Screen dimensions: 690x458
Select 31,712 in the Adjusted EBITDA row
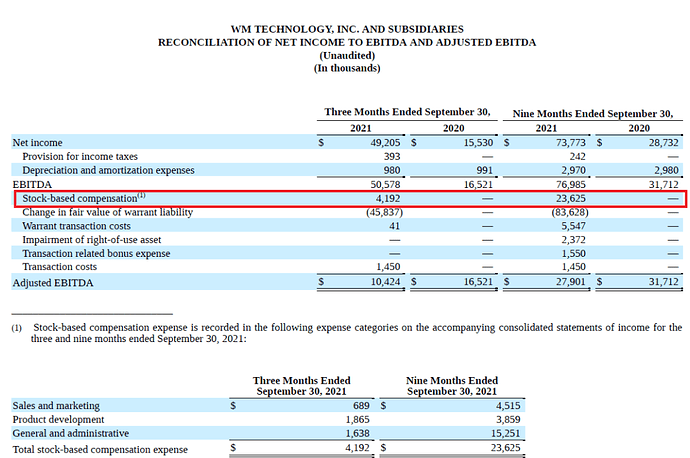pos(664,282)
